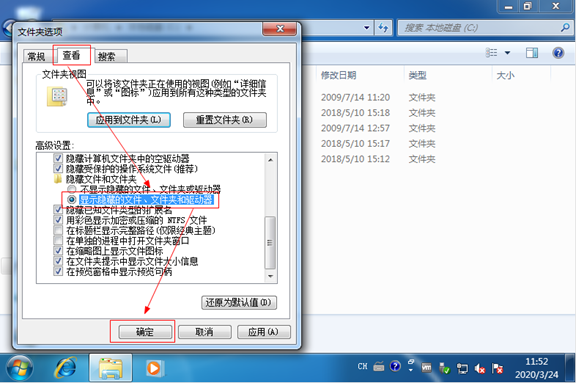
Task: Toggle 隐藏受保护的操作系统文件 checkbox
Action: pyautogui.click(x=58, y=169)
